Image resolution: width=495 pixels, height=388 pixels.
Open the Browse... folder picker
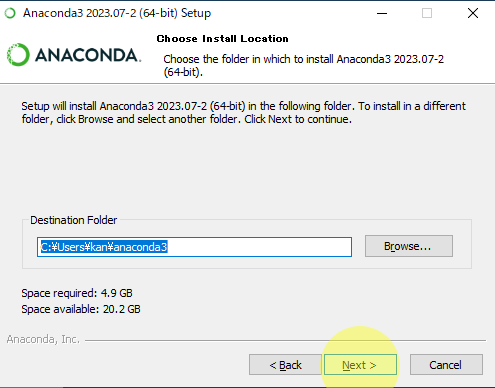pos(409,246)
